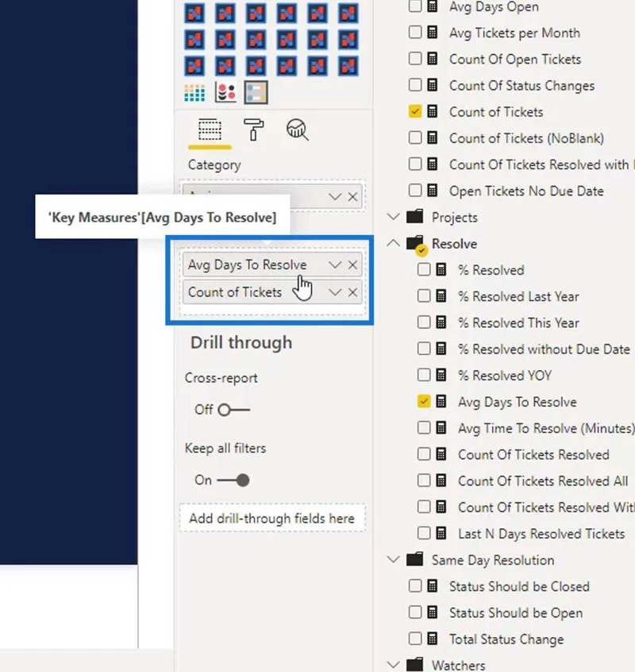This screenshot has height=672, width=635.
Task: Click the Watchers folder icon
Action: [415, 664]
